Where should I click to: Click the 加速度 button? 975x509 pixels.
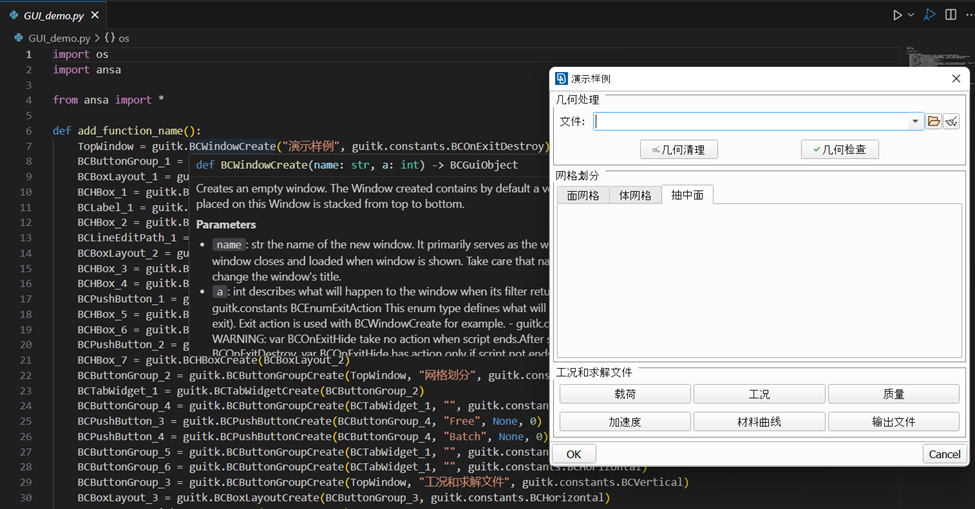click(x=625, y=422)
